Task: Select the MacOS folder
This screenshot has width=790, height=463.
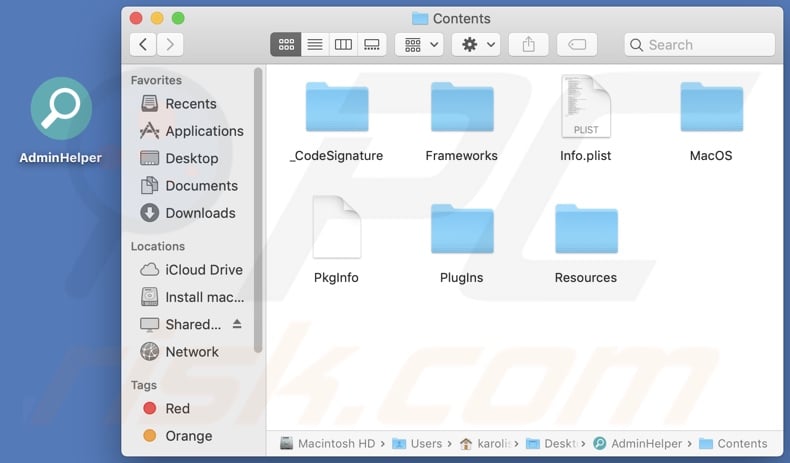Action: point(711,107)
